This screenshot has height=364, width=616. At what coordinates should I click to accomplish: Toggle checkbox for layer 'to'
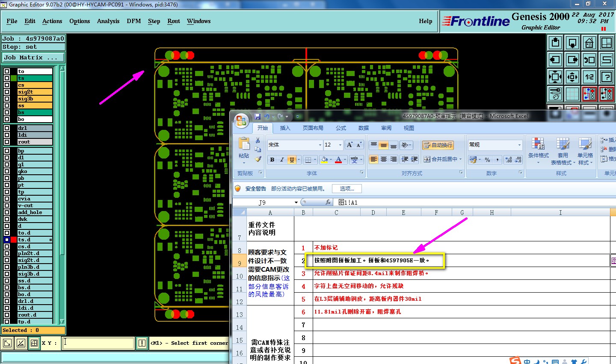[x=7, y=71]
